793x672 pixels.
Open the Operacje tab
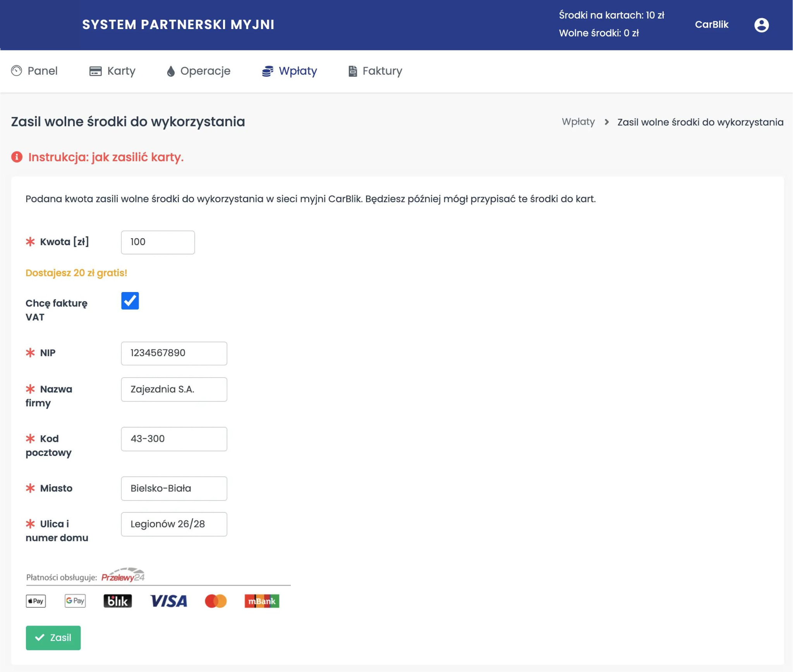click(x=198, y=71)
